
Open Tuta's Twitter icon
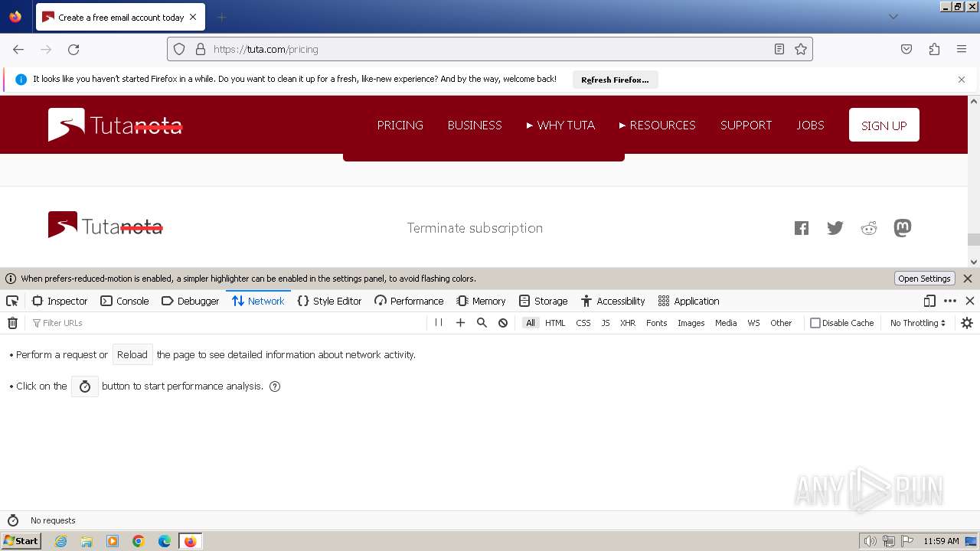pos(835,228)
